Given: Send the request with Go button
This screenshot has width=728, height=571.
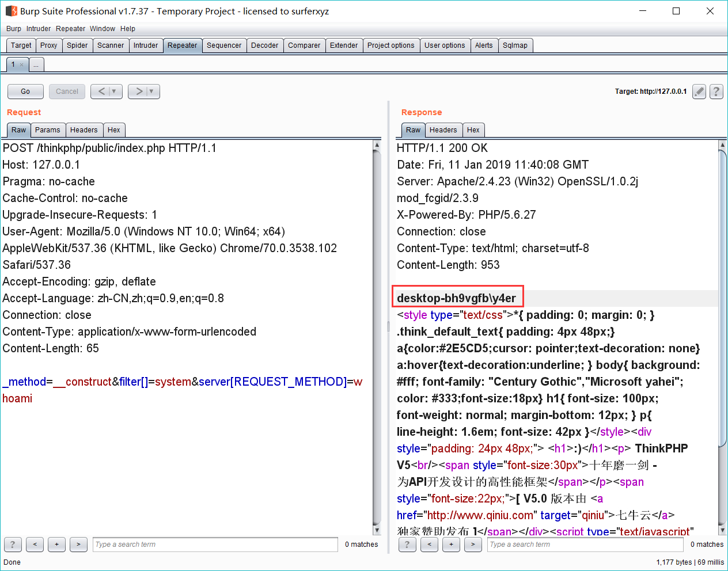Looking at the screenshot, I should tap(25, 91).
